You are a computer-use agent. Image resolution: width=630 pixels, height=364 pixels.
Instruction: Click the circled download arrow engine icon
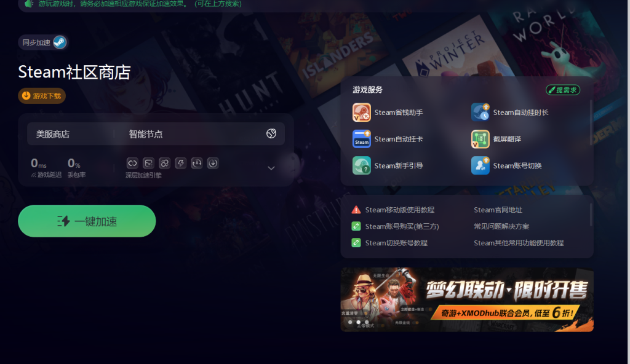click(212, 163)
